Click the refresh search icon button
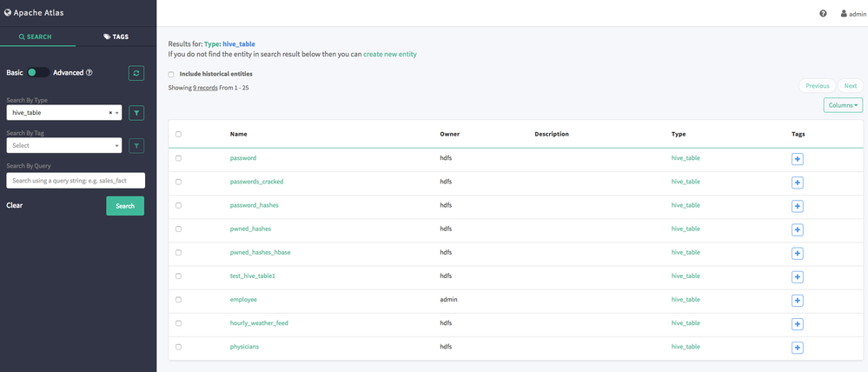 tap(136, 73)
